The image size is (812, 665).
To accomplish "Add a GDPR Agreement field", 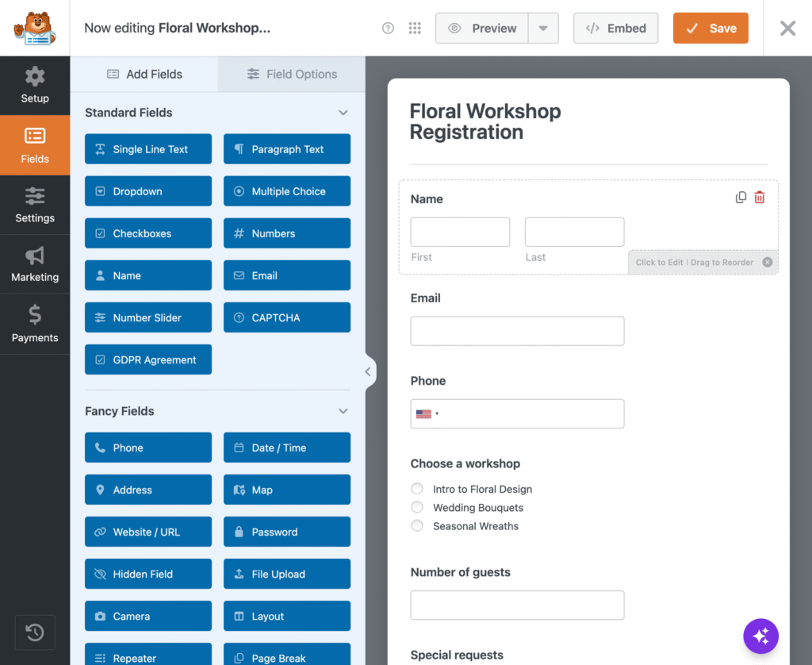I will 148,359.
